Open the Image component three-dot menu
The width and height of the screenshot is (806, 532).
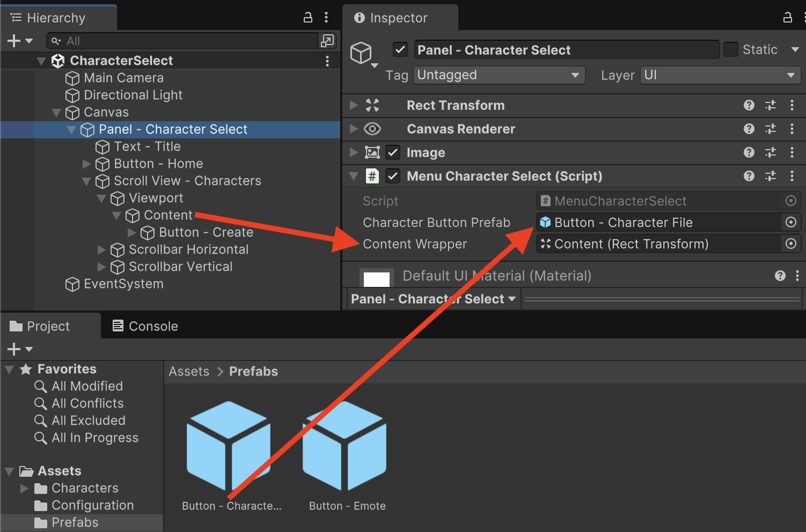pos(792,152)
